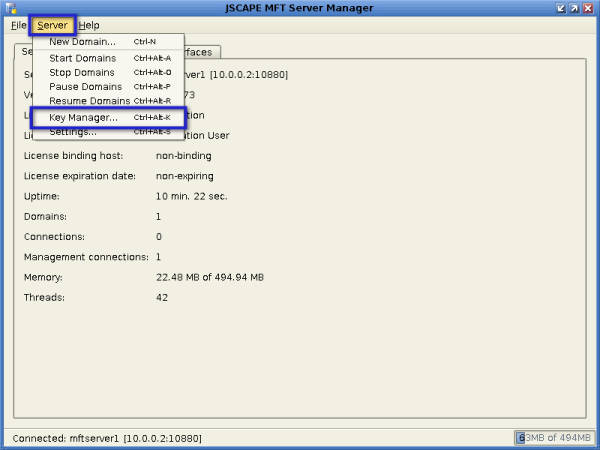Maximize the JSCAPE MFT Server Manager window
The width and height of the screenshot is (600, 450).
pos(574,8)
